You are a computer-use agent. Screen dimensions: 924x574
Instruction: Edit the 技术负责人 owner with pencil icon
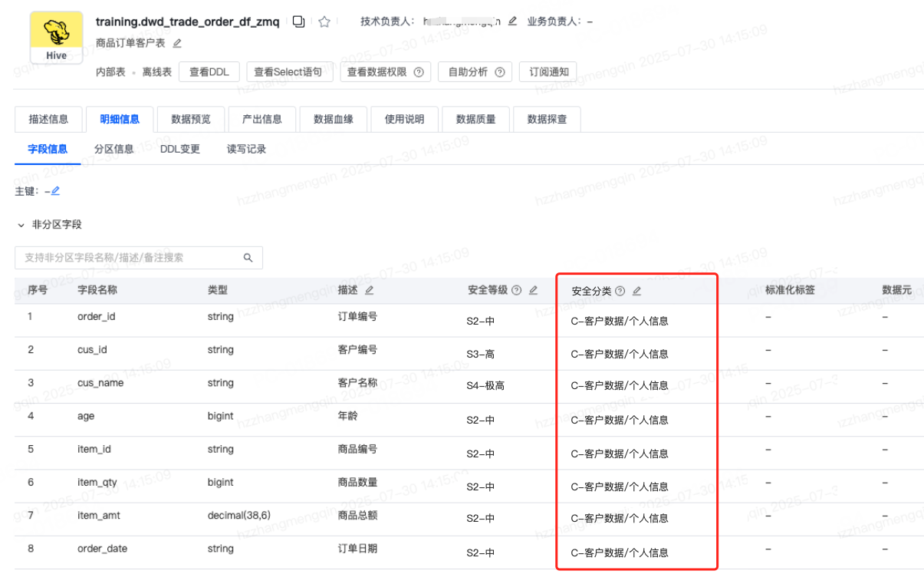click(513, 21)
